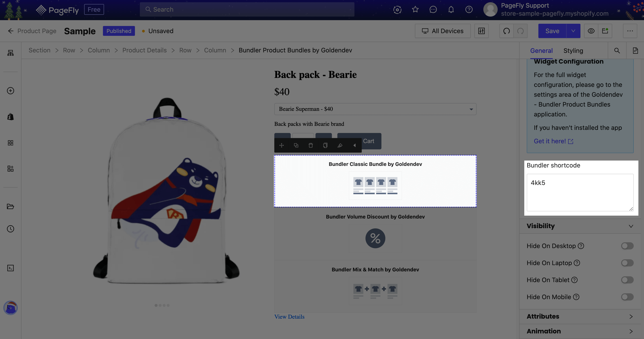The height and width of the screenshot is (339, 644).
Task: Open the All Devices dropdown
Action: tap(443, 31)
